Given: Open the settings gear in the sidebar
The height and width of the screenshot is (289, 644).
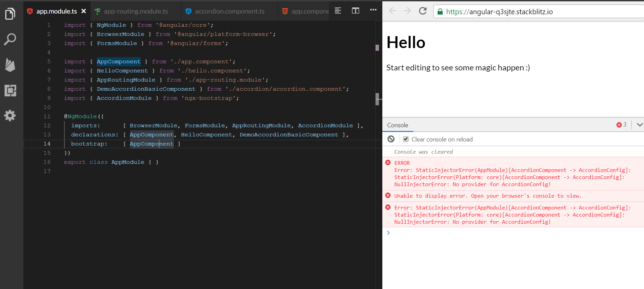Looking at the screenshot, I should (x=10, y=116).
